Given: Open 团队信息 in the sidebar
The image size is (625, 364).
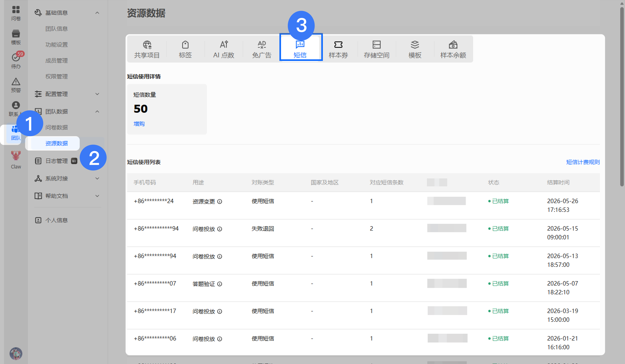Looking at the screenshot, I should (x=56, y=28).
